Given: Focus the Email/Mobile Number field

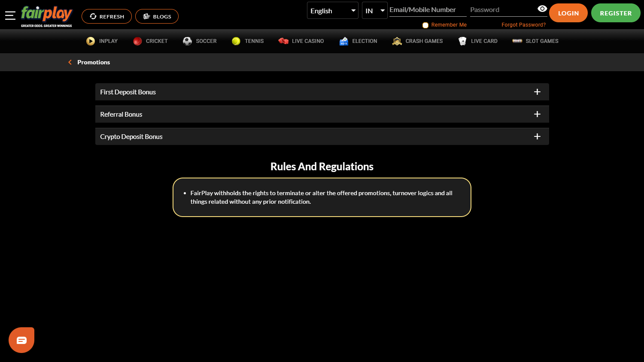Looking at the screenshot, I should tap(428, 10).
